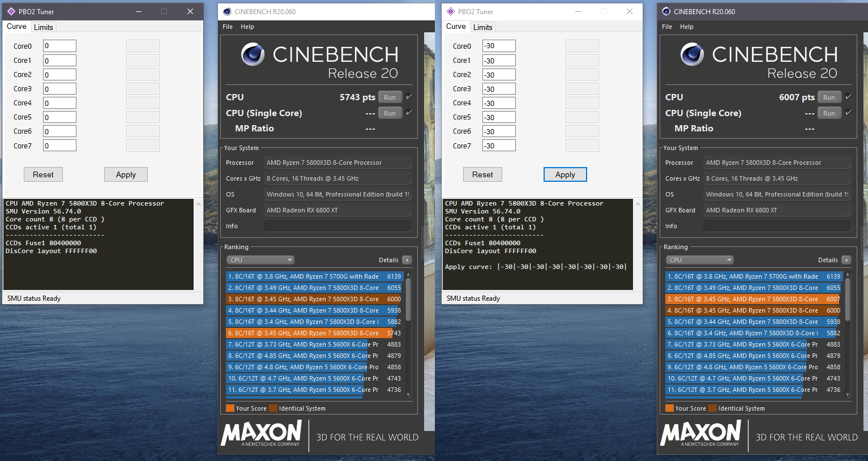This screenshot has height=461, width=868.
Task: Focus the Core0 field showing -30
Action: coord(499,46)
